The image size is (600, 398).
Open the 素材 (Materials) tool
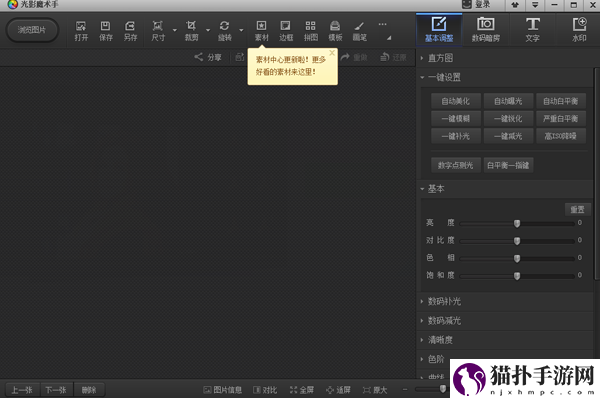tap(262, 31)
